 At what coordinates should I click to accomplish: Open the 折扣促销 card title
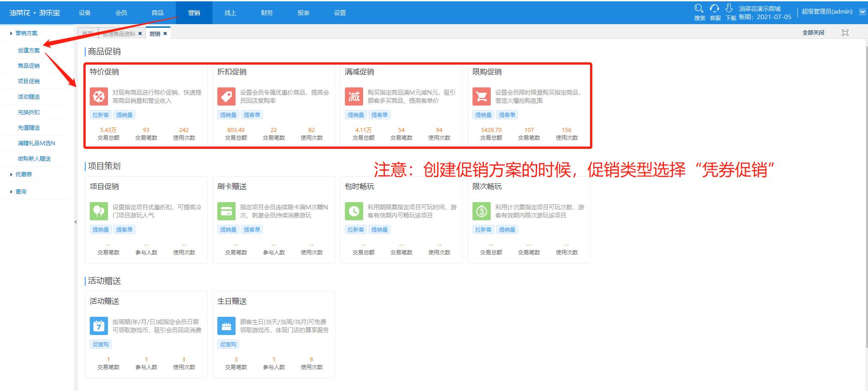click(x=232, y=72)
